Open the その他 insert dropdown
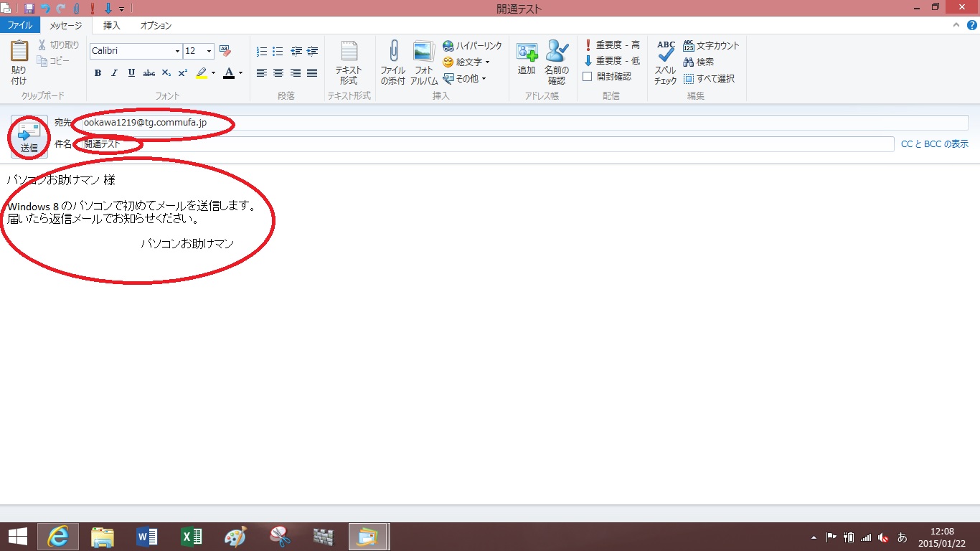980x551 pixels. [x=464, y=78]
